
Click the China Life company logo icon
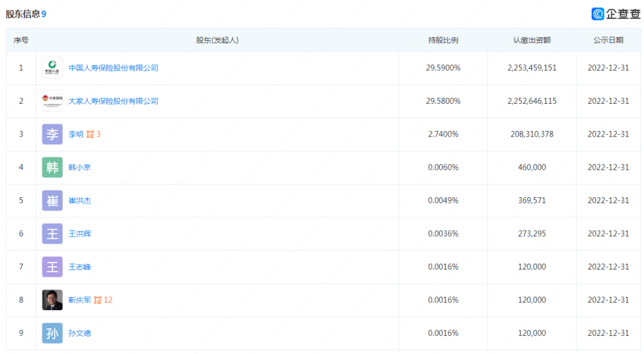(x=52, y=68)
